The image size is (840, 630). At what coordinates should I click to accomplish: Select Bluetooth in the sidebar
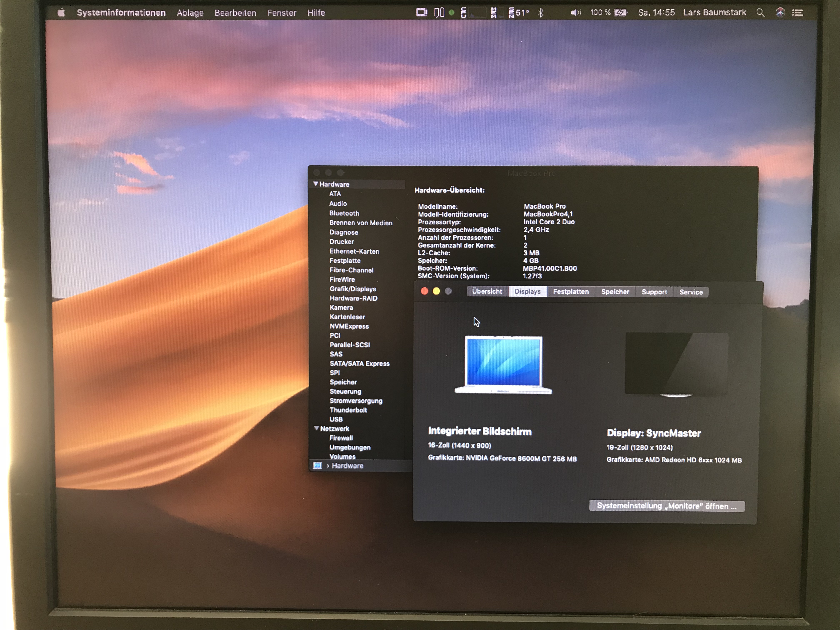coord(344,213)
